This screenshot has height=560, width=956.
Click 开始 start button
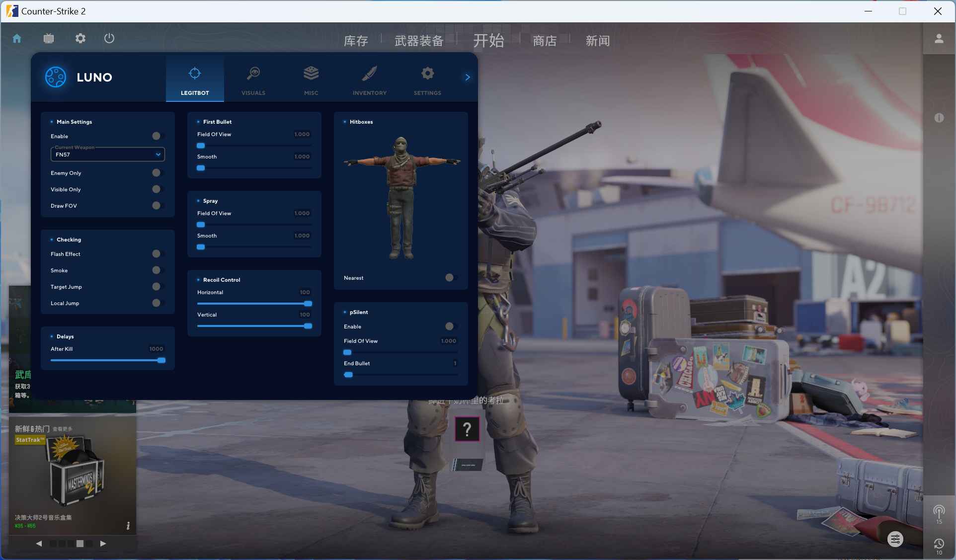click(488, 40)
